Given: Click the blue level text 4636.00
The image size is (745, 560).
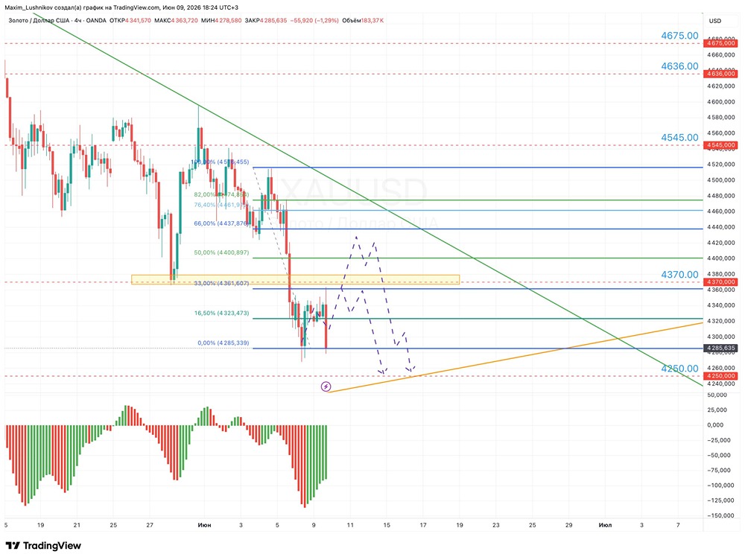Looking at the screenshot, I should [x=680, y=66].
